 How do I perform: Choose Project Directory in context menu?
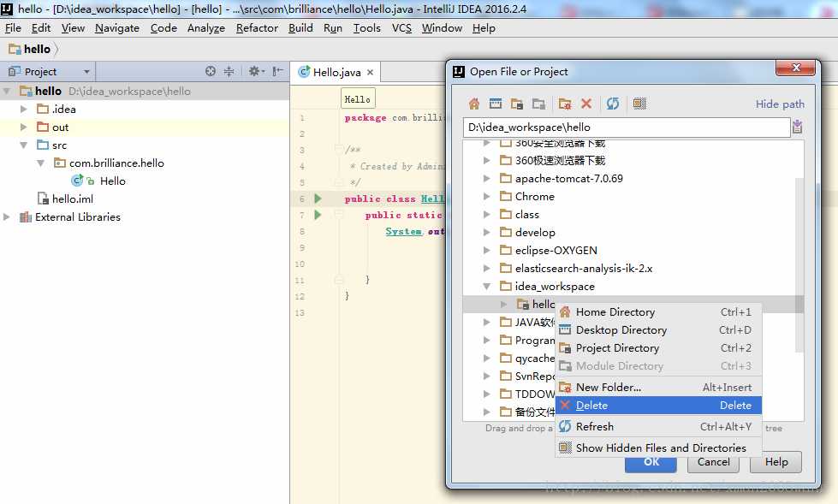(x=658, y=348)
